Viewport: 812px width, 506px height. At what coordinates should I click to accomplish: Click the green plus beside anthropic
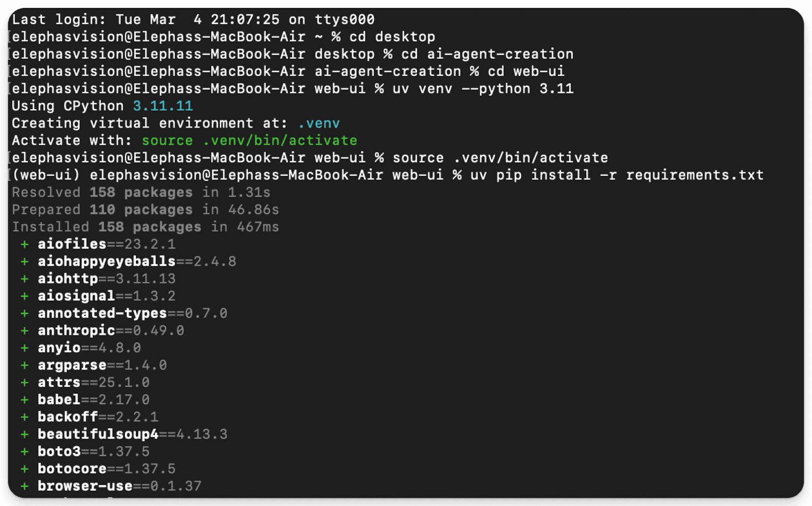tap(24, 331)
